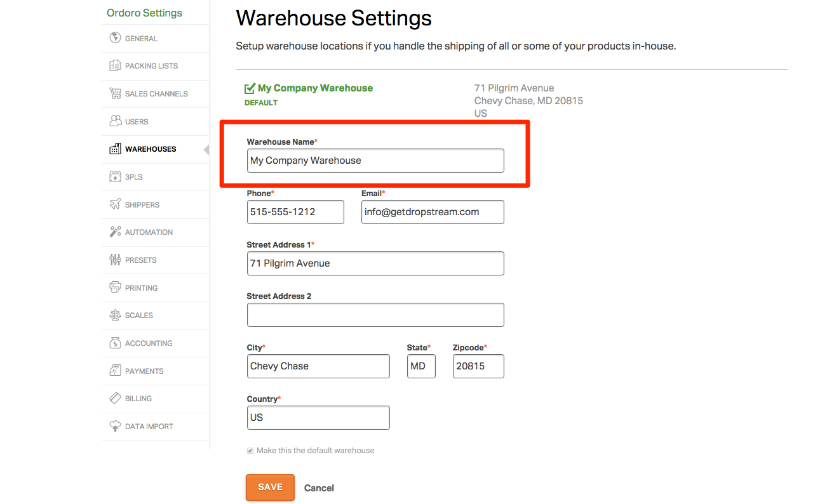Click the Billing tag icon
The image size is (827, 504).
pyautogui.click(x=115, y=398)
